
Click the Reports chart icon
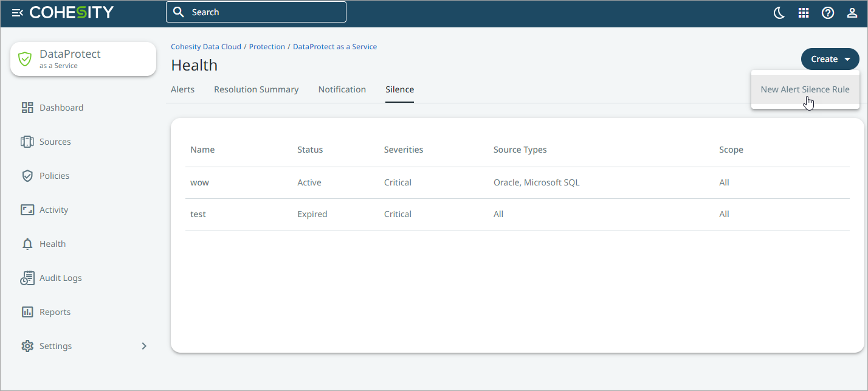coord(27,312)
